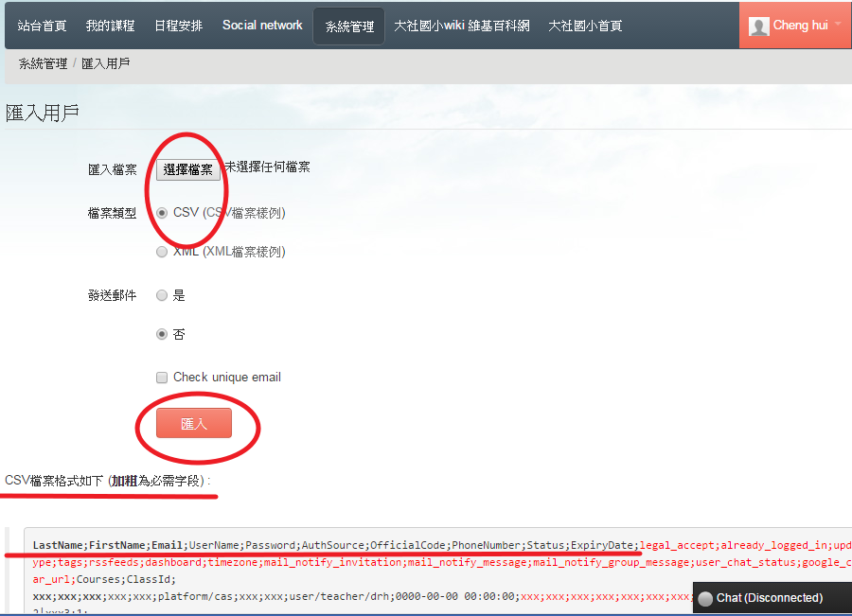852x616 pixels.
Task: Go to 我的課程 in the navbar
Action: coord(110,26)
